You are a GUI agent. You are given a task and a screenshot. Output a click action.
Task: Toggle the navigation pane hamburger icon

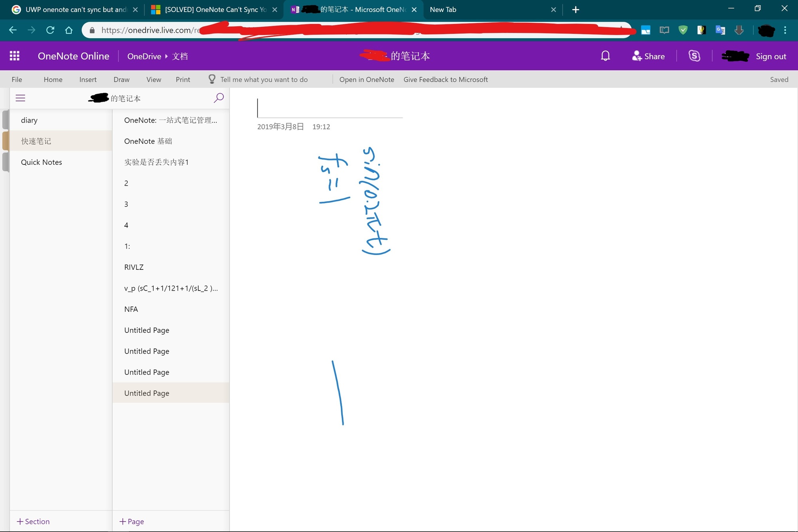point(20,98)
